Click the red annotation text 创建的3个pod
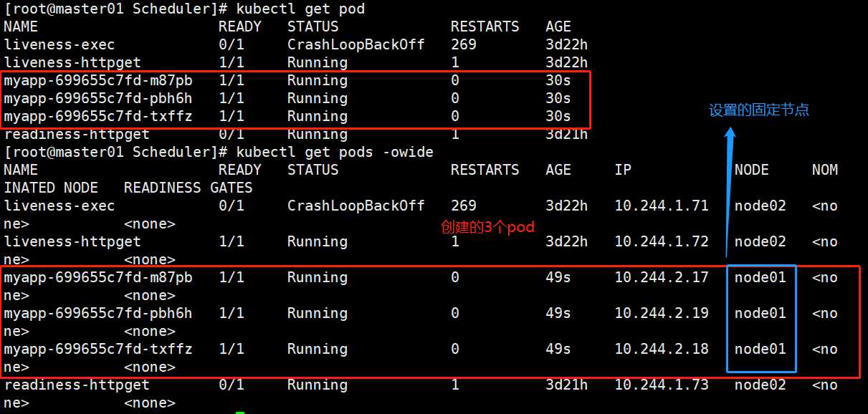 (487, 227)
